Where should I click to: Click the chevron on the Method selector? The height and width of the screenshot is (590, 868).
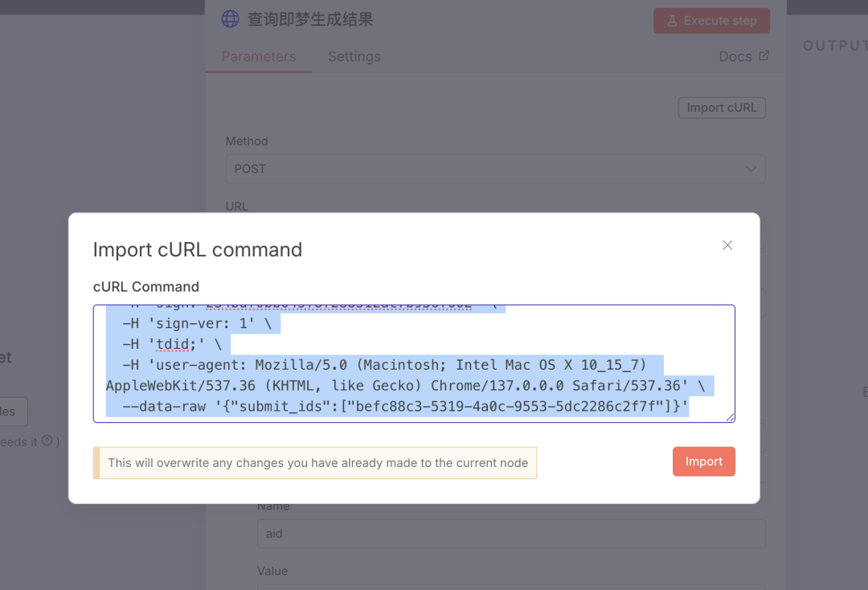[751, 169]
